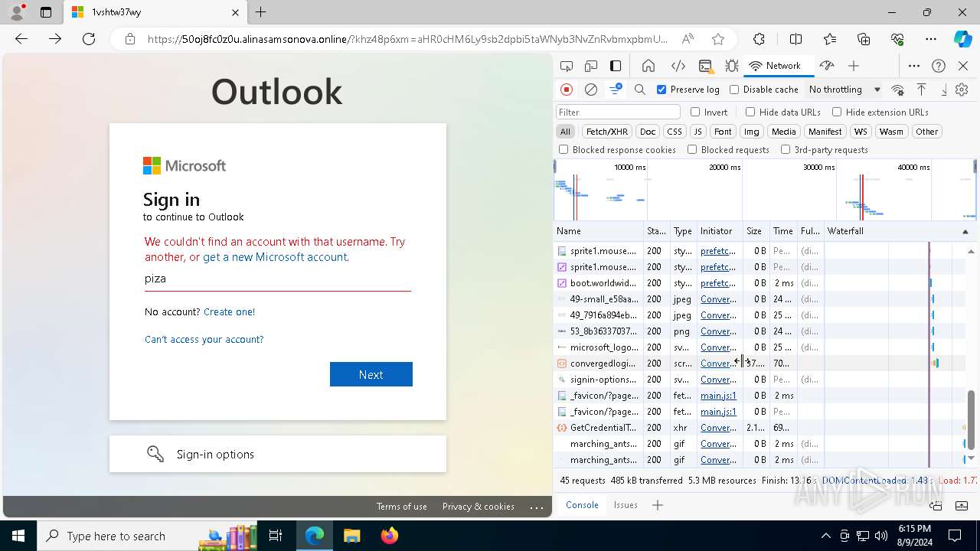The image size is (980, 551).
Task: Import HAR file with up arrow
Action: (x=922, y=90)
